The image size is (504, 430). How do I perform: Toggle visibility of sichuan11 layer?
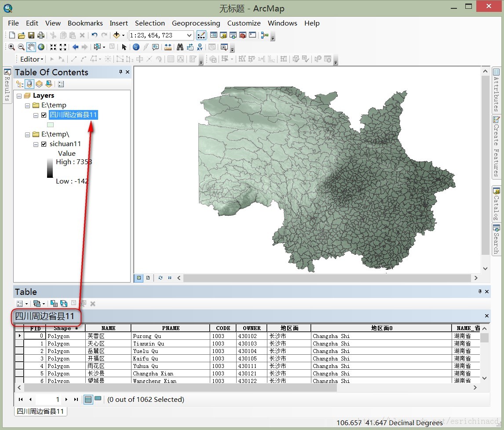point(44,144)
